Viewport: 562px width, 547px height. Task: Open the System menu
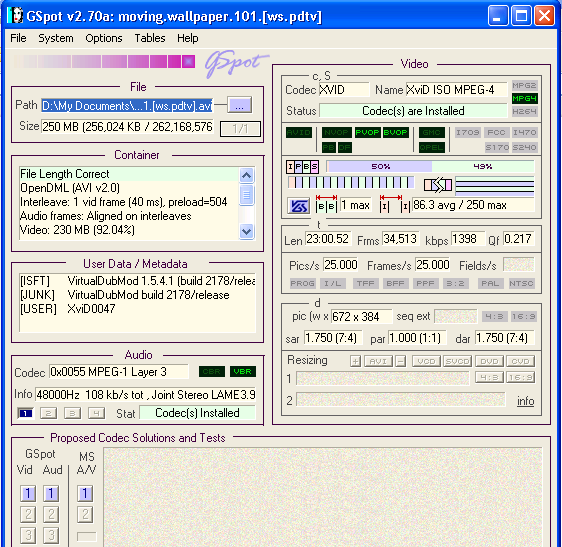pos(56,38)
